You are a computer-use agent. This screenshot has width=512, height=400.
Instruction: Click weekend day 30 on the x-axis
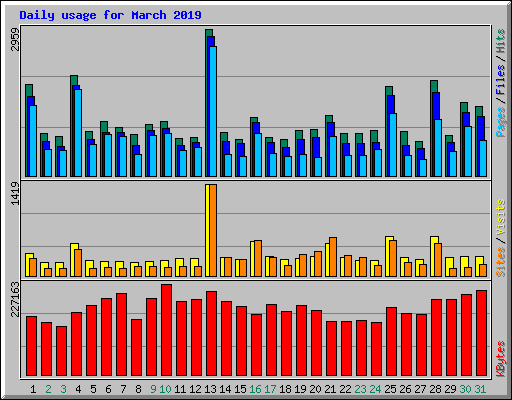[x=465, y=389]
